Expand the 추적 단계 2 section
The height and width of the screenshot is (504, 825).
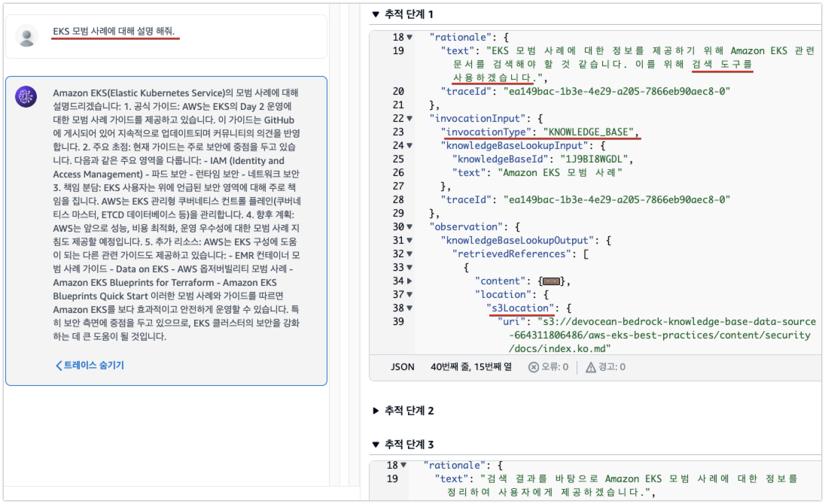point(376,411)
